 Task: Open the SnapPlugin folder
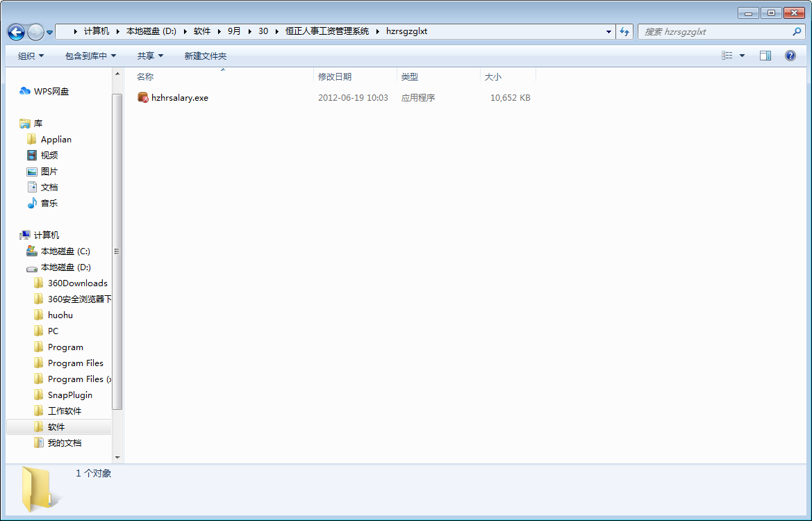click(63, 395)
